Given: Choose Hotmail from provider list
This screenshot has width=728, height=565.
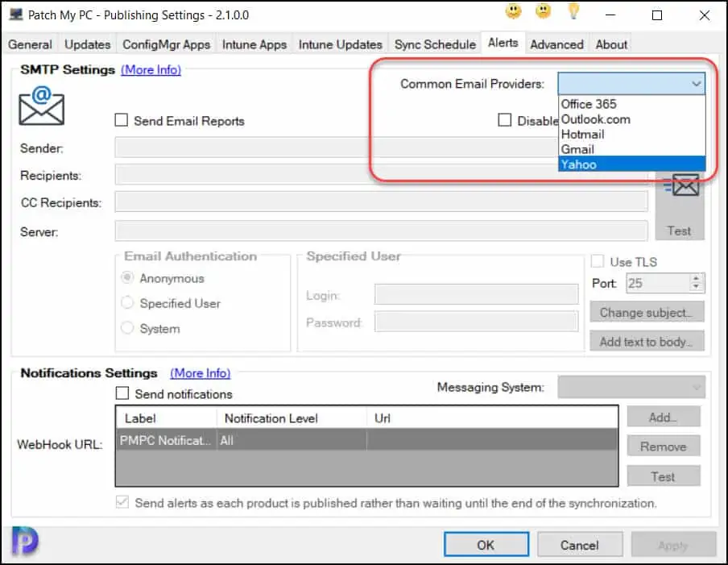Looking at the screenshot, I should (631, 134).
